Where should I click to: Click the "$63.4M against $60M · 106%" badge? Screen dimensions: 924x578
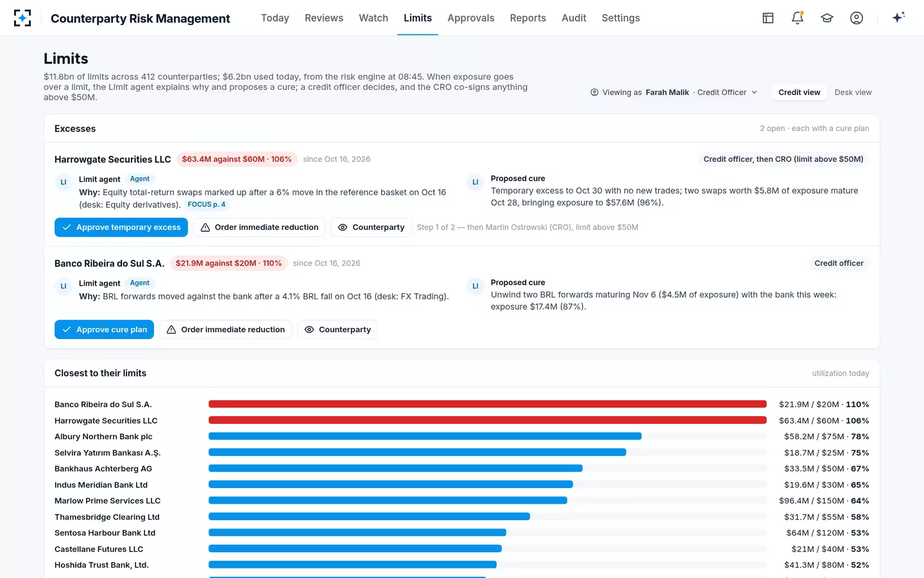point(237,159)
